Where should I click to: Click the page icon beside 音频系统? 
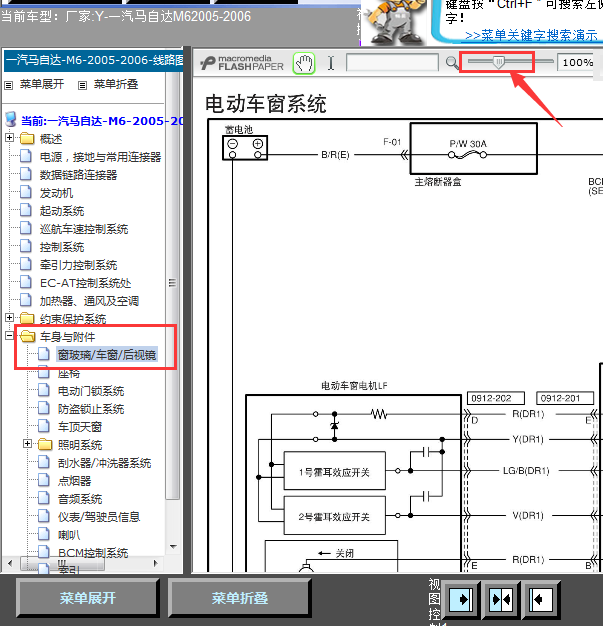pos(43,498)
